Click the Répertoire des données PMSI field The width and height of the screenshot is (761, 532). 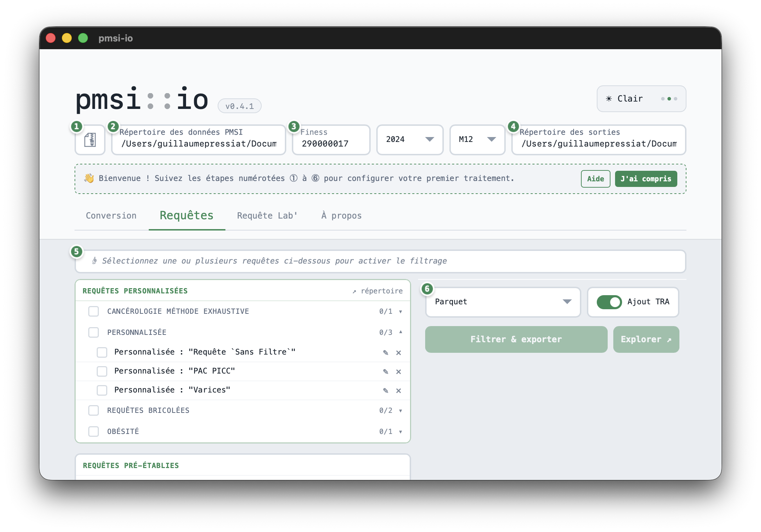pos(199,140)
